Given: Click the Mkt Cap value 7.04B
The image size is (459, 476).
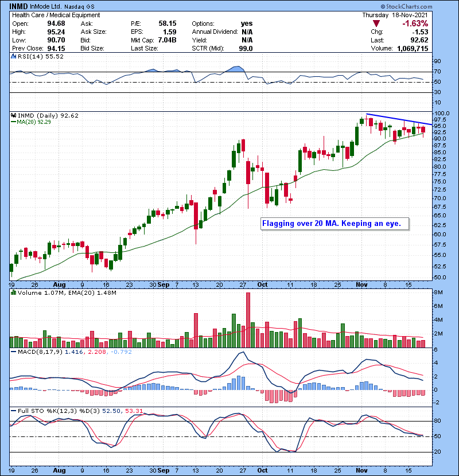Looking at the screenshot, I should (x=167, y=40).
